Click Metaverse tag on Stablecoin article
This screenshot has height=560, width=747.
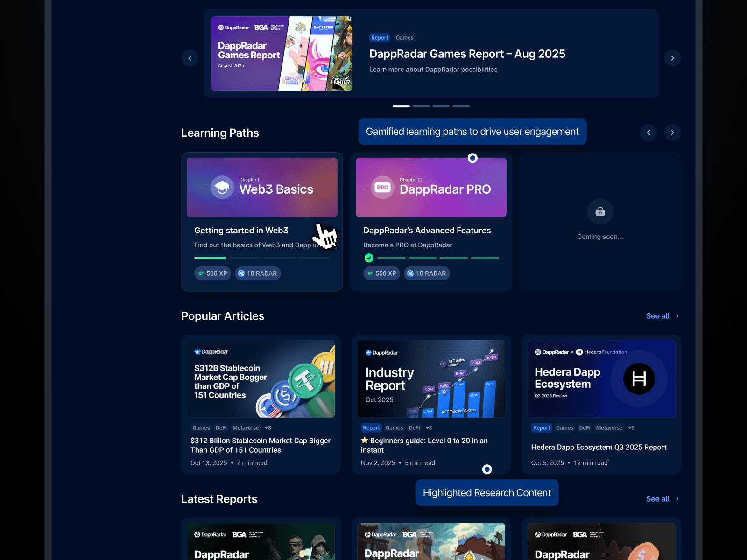(246, 428)
